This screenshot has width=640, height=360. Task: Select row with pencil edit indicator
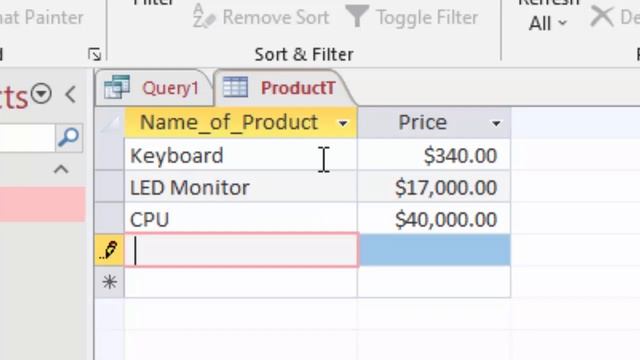click(109, 250)
